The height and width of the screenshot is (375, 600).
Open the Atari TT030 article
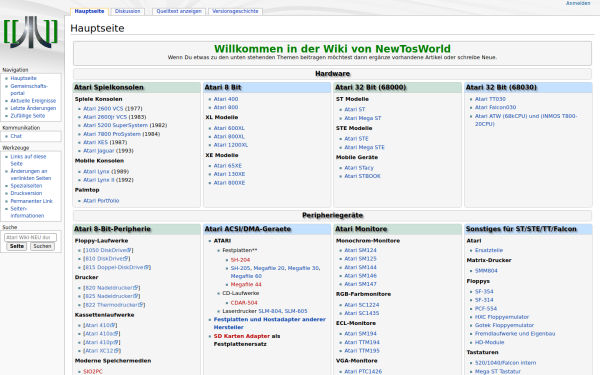(x=490, y=99)
